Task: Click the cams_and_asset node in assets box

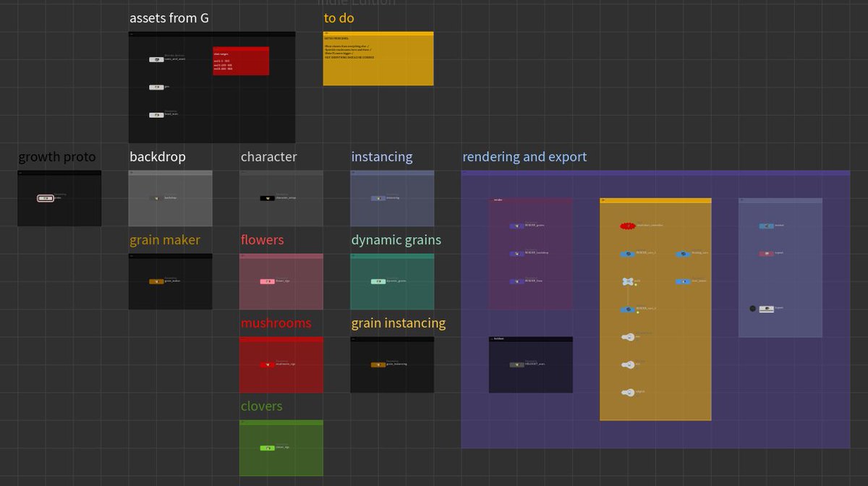Action: click(x=156, y=59)
